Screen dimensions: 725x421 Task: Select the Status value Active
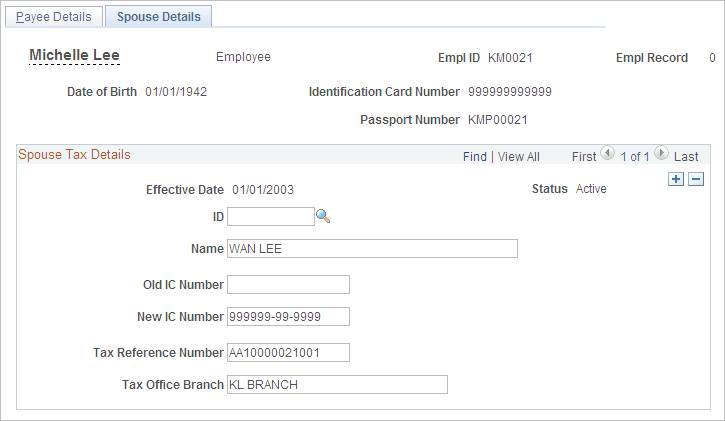pos(591,189)
